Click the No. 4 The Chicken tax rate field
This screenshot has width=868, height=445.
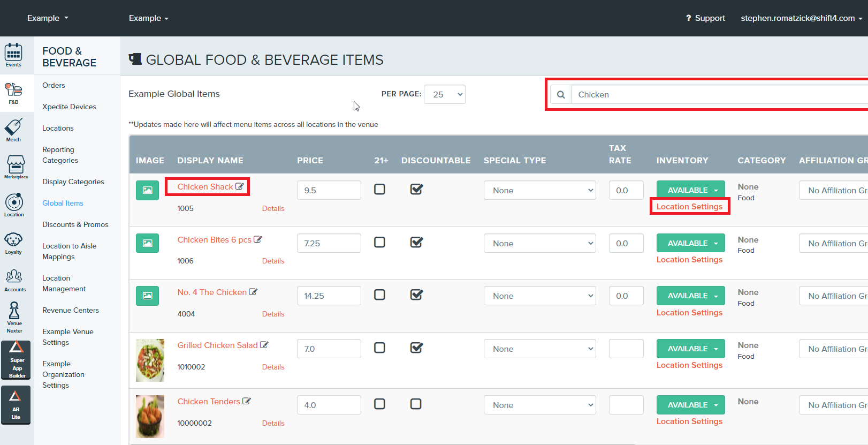[626, 296]
